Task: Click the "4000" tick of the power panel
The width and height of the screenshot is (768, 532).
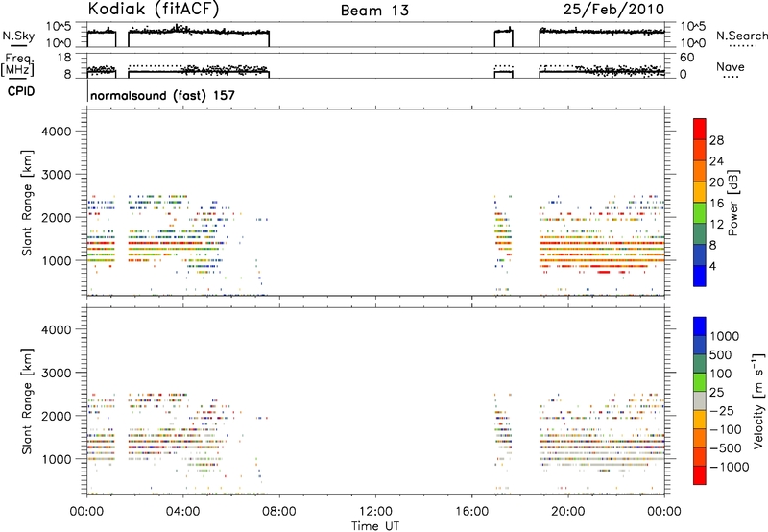Action: [x=56, y=132]
